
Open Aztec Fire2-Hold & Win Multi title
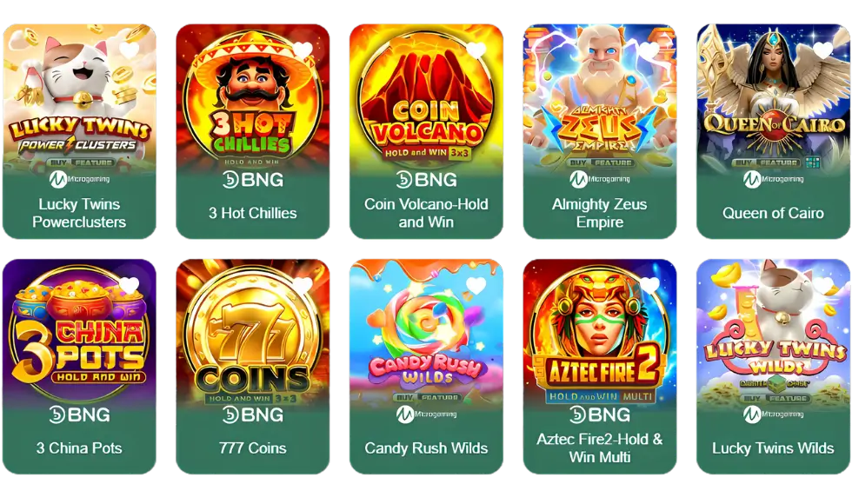(600, 448)
